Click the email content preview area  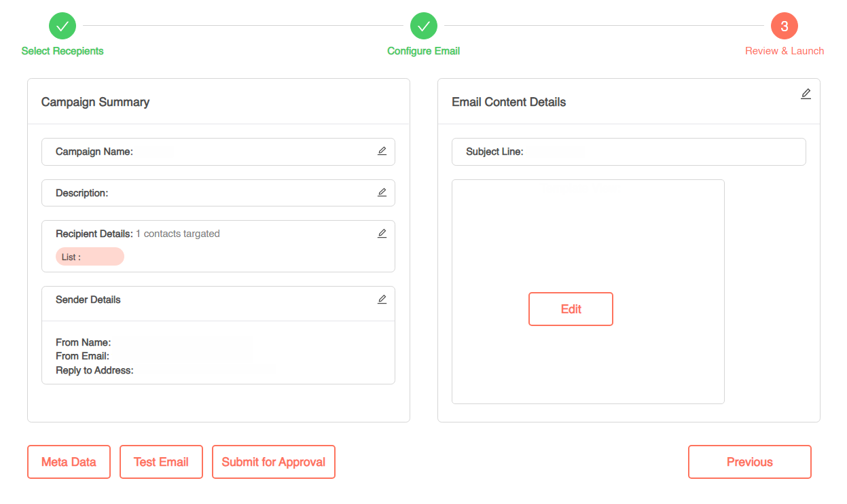(588, 224)
